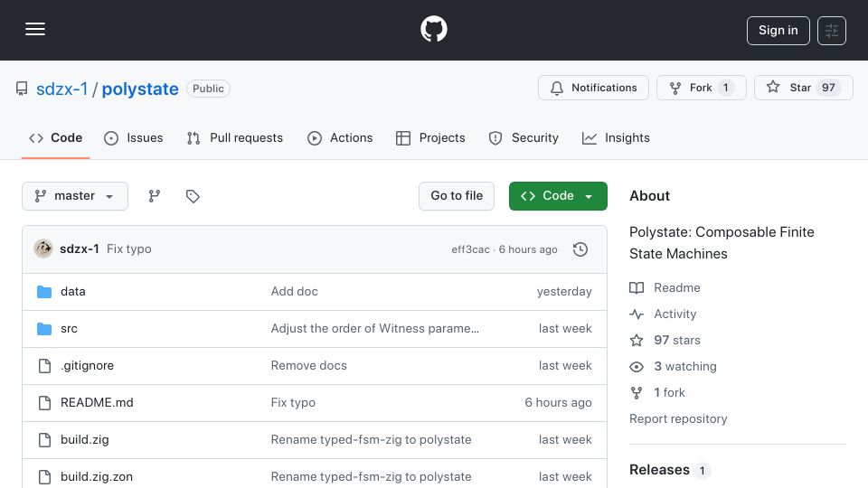Expand the master branch dropdown

[75, 196]
